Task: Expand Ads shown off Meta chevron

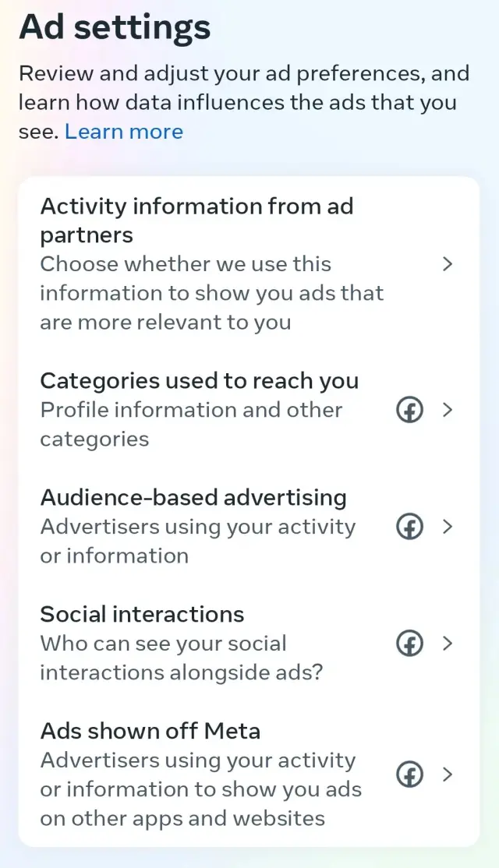Action: 448,774
